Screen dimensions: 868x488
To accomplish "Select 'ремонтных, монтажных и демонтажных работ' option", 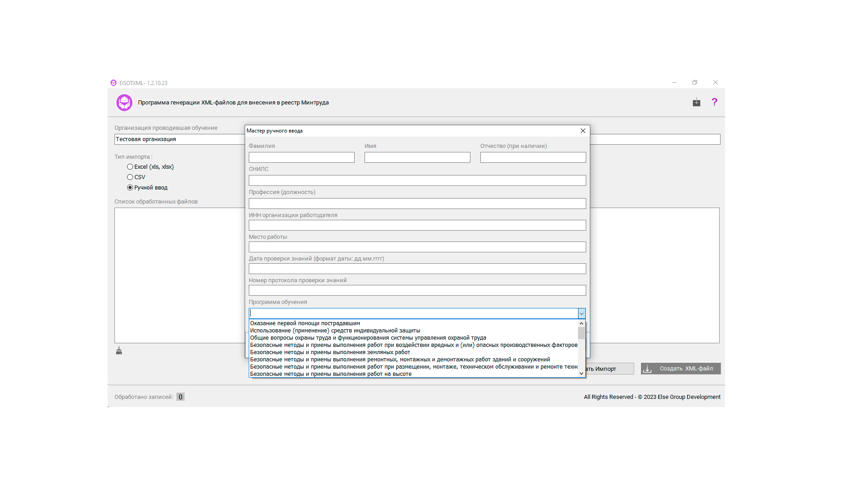I will (x=413, y=360).
